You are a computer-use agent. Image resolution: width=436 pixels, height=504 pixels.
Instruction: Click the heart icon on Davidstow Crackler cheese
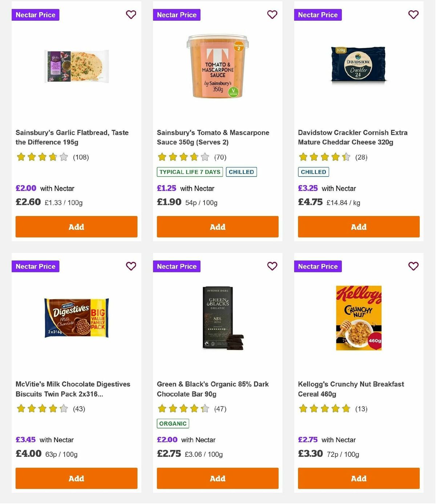[x=413, y=15]
